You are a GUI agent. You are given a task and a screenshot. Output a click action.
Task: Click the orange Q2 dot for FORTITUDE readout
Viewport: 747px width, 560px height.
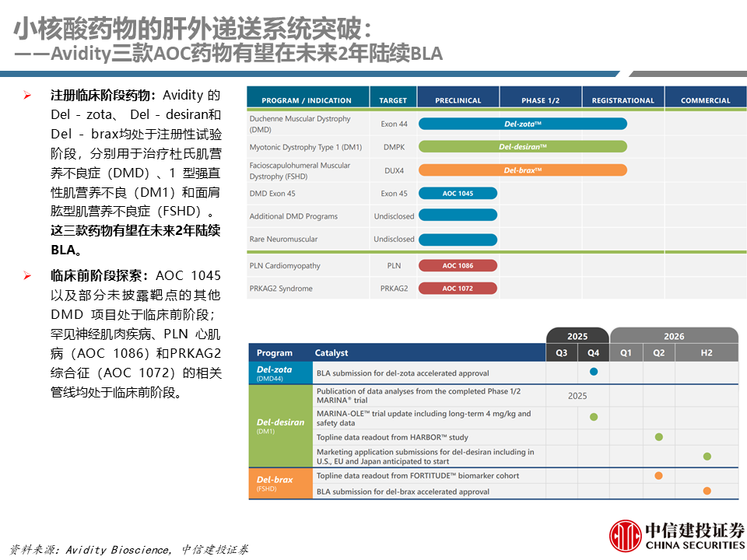659,475
